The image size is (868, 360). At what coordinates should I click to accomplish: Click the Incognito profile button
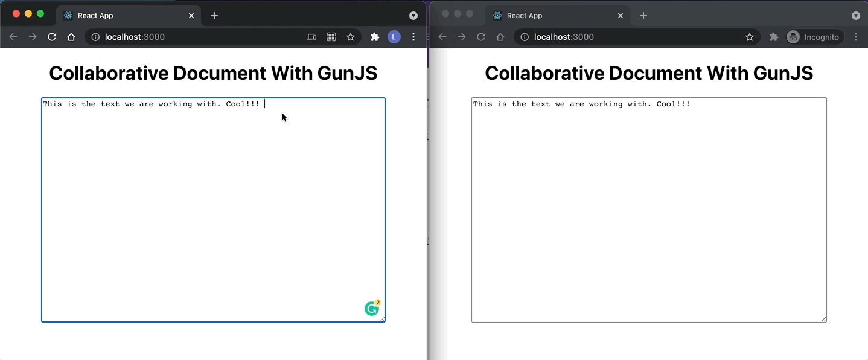(813, 37)
